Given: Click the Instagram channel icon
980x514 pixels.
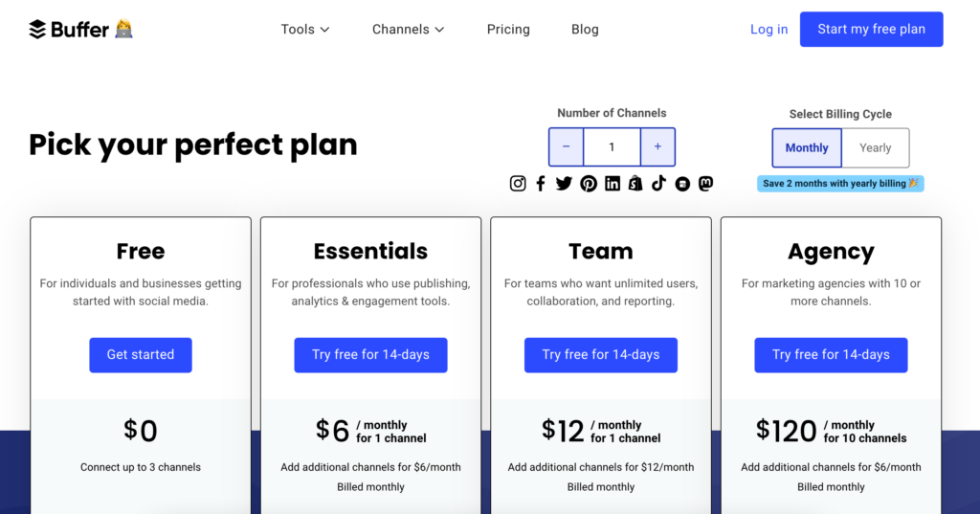Looking at the screenshot, I should click(518, 184).
